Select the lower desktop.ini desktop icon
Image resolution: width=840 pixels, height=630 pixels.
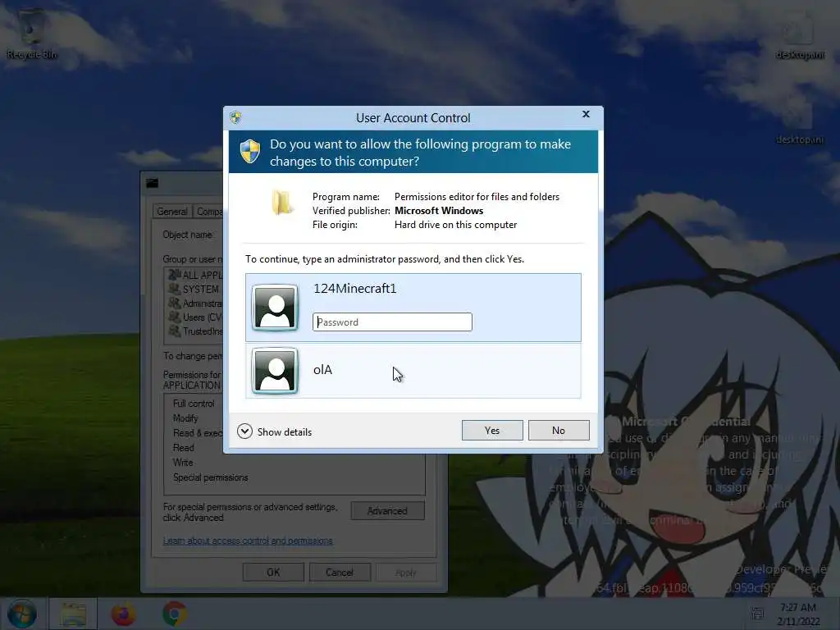click(x=800, y=123)
